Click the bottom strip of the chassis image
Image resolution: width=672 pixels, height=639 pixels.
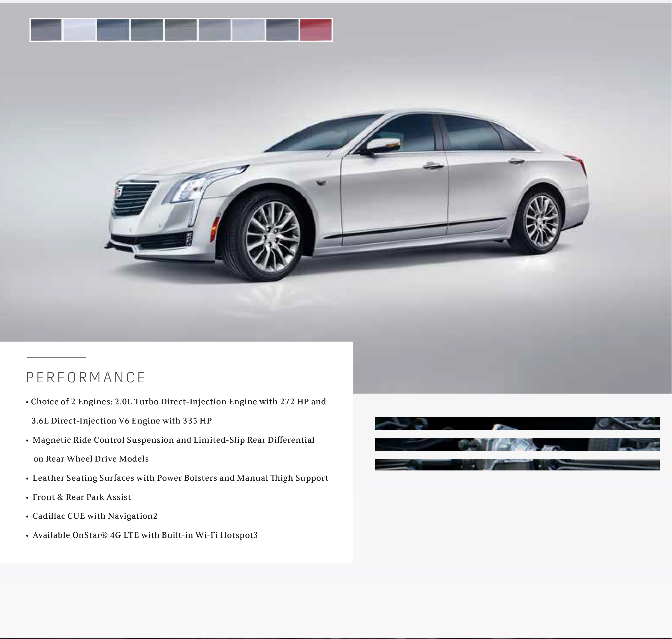pyautogui.click(x=517, y=465)
